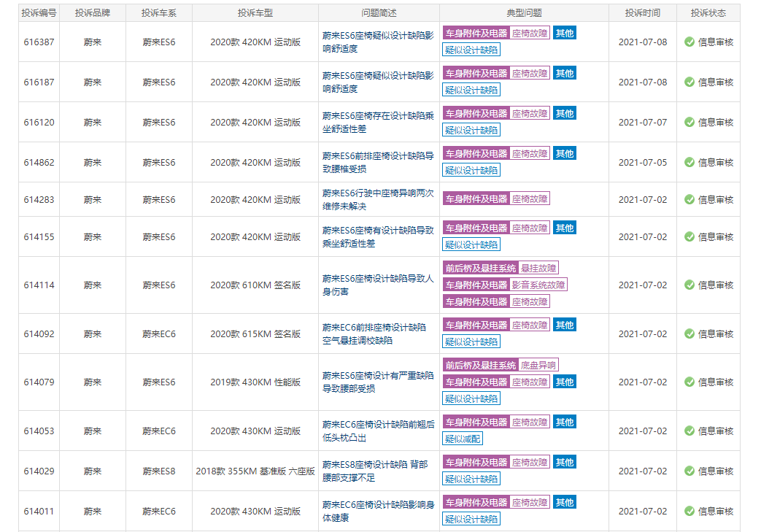This screenshot has height=532, width=761.
Task: Click the "座椅故障" tag in row 614283
Action: pyautogui.click(x=530, y=199)
